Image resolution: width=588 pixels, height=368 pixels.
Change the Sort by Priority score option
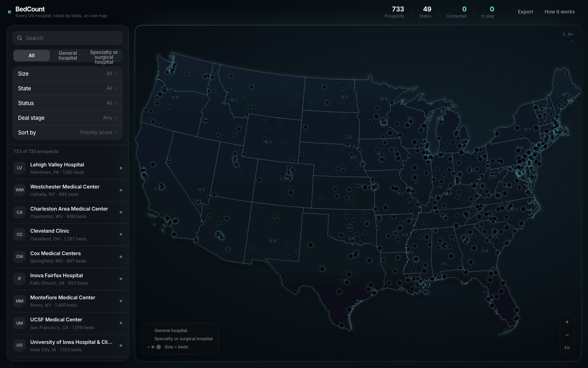tap(68, 132)
